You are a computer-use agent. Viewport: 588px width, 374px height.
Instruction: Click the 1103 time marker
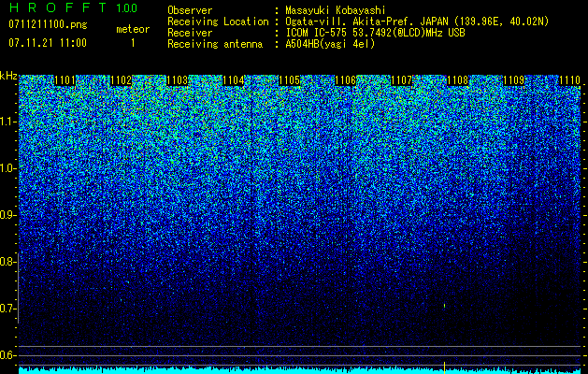(x=177, y=80)
